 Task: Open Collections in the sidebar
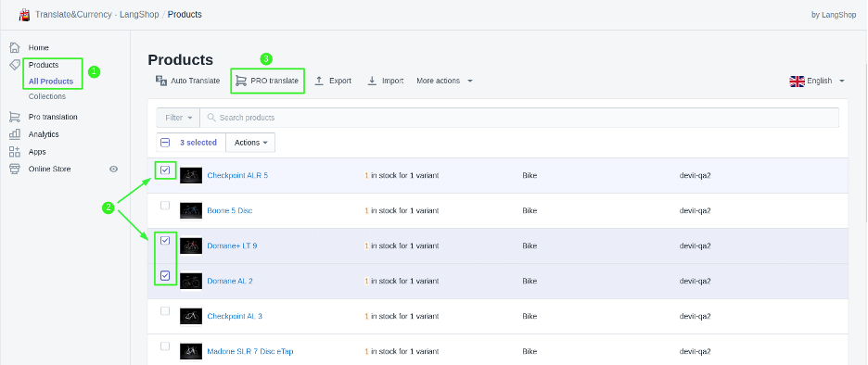pyautogui.click(x=47, y=96)
